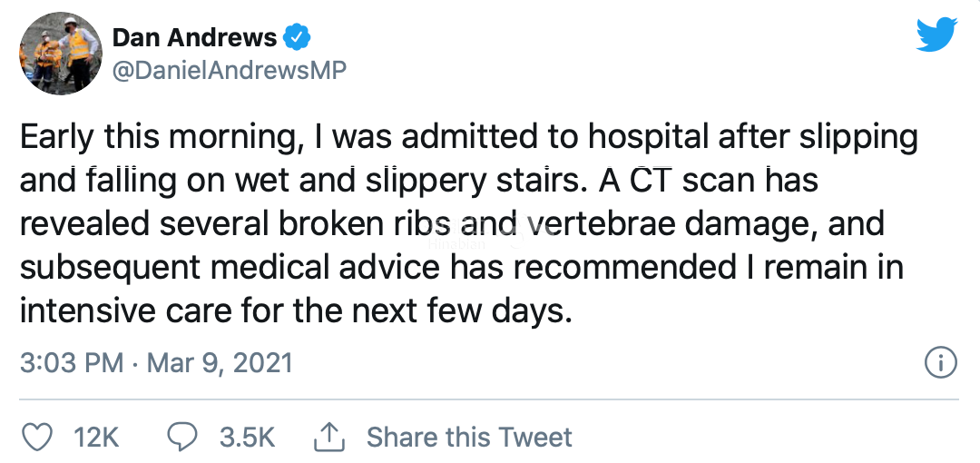
Task: Open the 3:03 PM timestamp link
Action: click(x=72, y=363)
